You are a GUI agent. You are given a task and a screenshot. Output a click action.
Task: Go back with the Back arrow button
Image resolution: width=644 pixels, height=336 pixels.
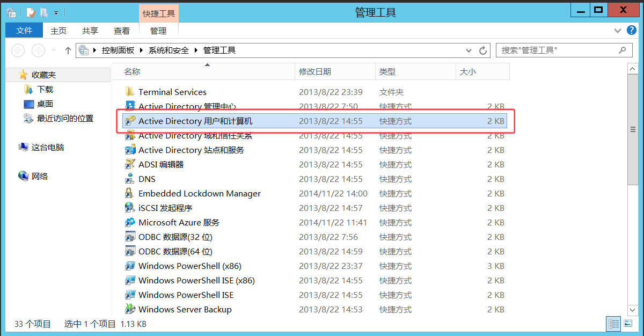pyautogui.click(x=18, y=50)
